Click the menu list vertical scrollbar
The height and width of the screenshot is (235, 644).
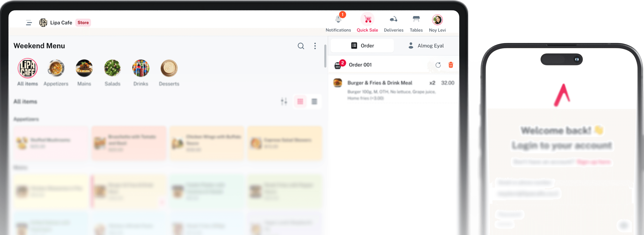(325, 56)
